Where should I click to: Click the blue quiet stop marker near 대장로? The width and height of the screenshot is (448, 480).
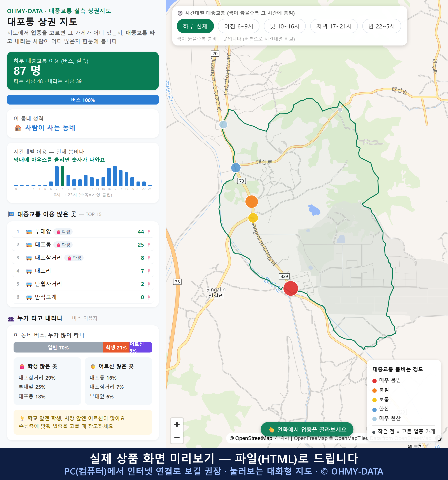(236, 168)
